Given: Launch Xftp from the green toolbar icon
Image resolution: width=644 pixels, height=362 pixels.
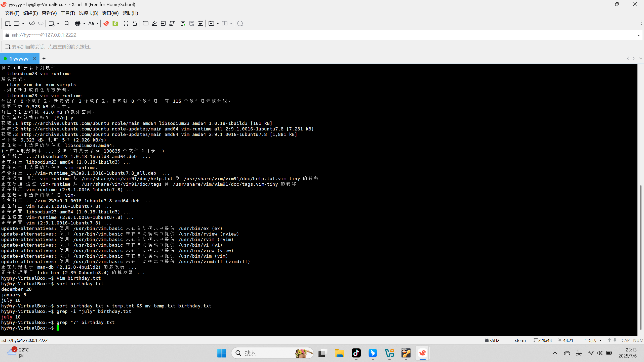Looking at the screenshot, I should (x=115, y=23).
